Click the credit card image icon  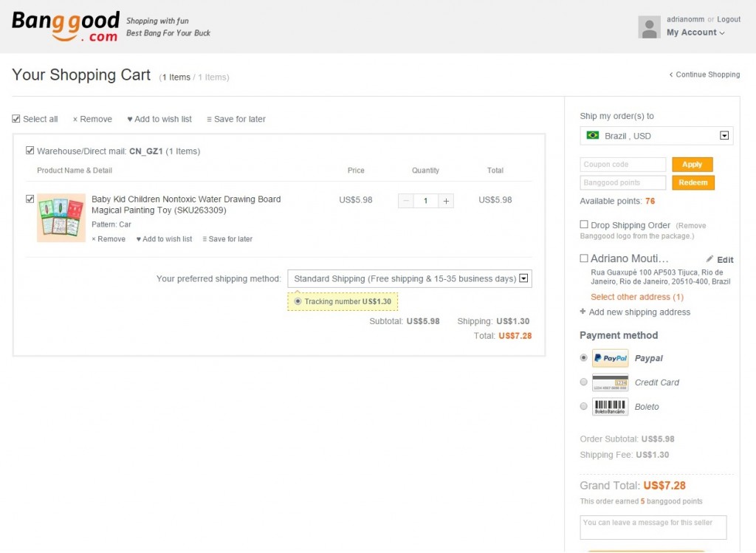610,382
